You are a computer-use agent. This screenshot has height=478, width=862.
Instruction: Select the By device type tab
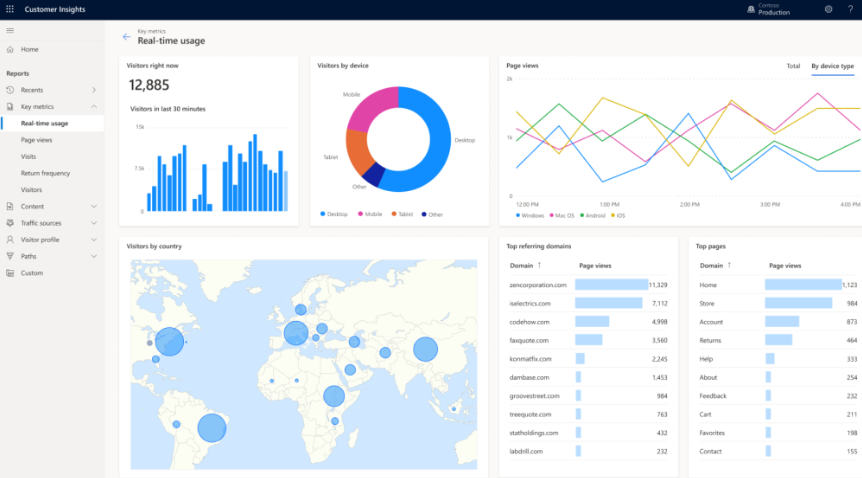(832, 66)
